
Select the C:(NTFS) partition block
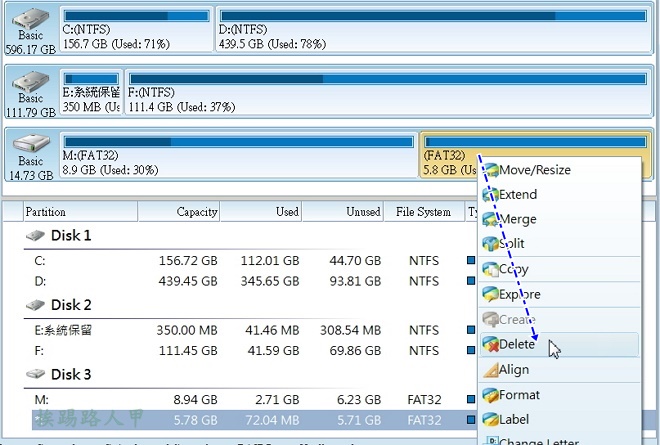click(x=136, y=29)
